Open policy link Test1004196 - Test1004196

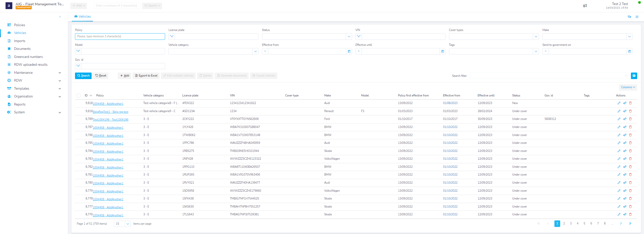click(110, 120)
